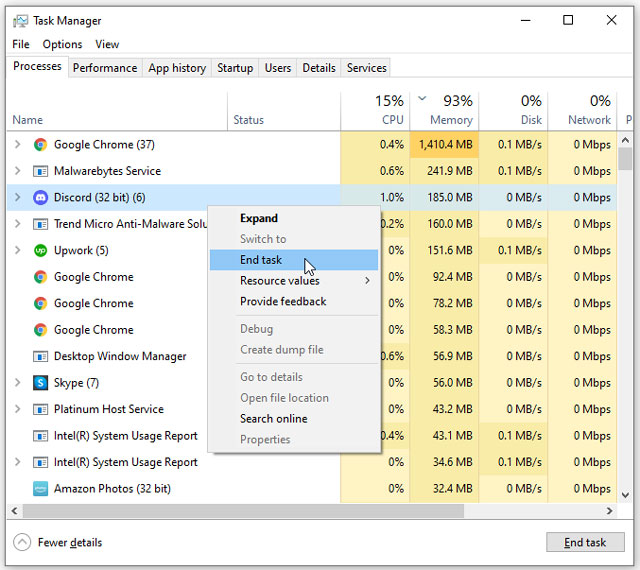Viewport: 640px width, 570px height.
Task: Sort by the Memory column header
Action: click(444, 111)
